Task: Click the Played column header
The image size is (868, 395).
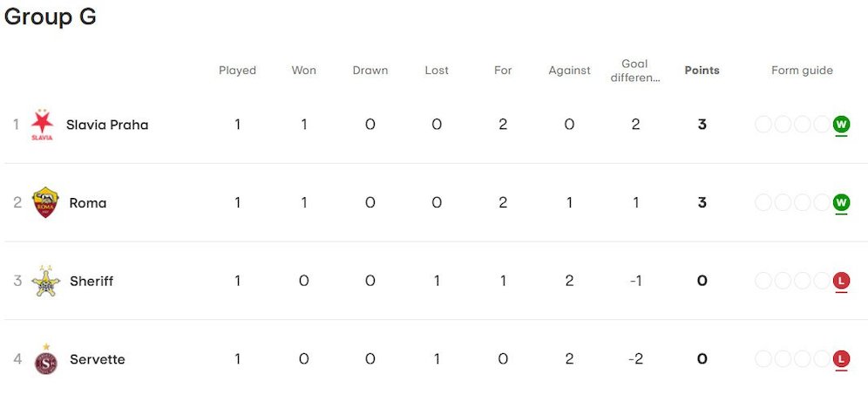Action: [237, 71]
